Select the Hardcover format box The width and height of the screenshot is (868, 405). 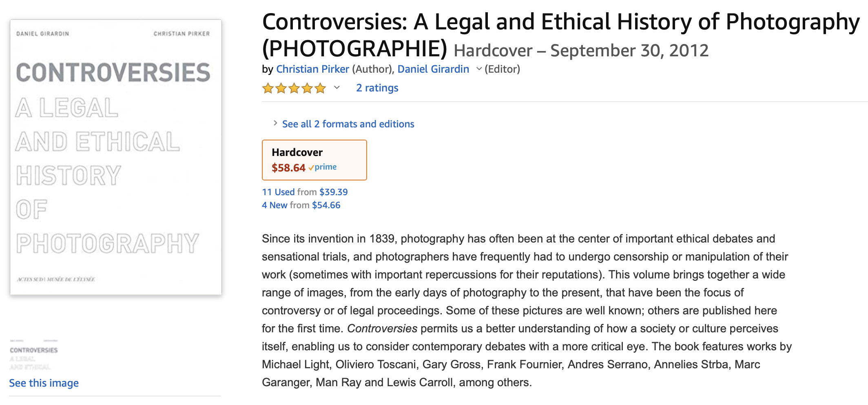(314, 160)
